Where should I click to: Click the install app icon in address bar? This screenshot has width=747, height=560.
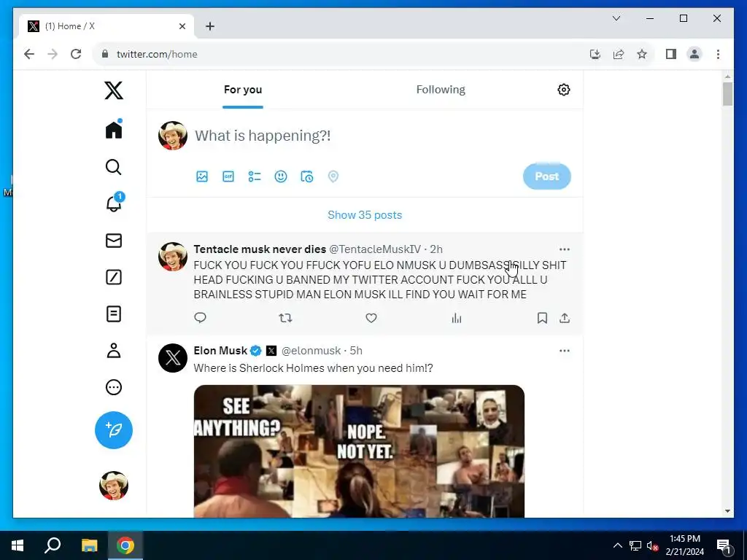click(x=595, y=54)
